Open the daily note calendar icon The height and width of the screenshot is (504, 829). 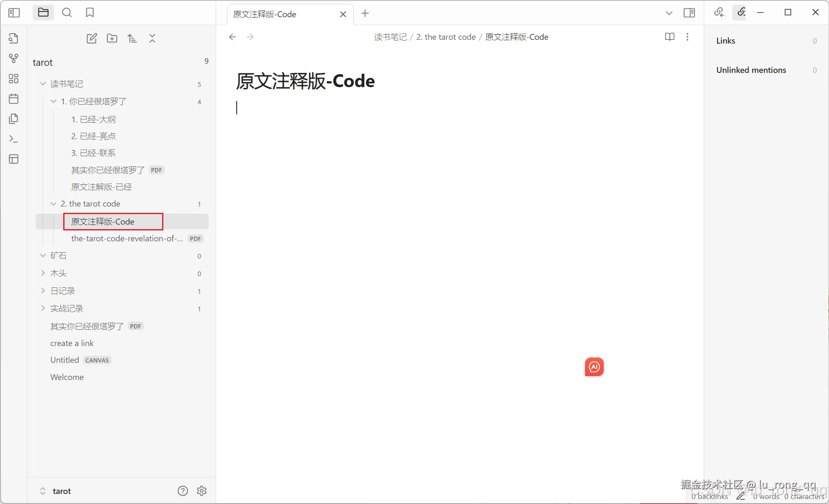point(14,98)
